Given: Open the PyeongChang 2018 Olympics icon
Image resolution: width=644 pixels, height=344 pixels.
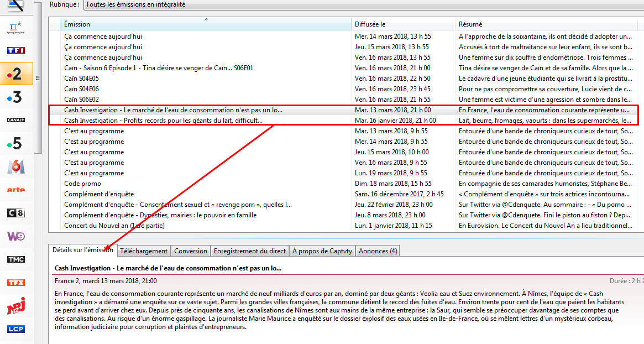Looking at the screenshot, I should 15,27.
